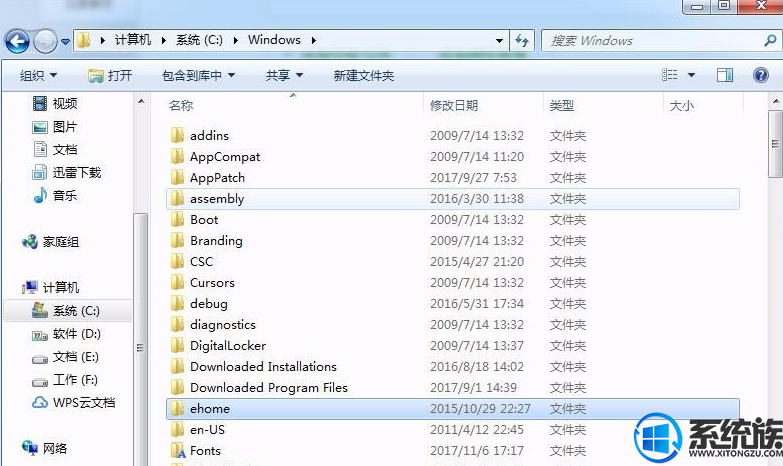
Task: Select 软件 (D:) drive in sidebar
Action: (66, 334)
